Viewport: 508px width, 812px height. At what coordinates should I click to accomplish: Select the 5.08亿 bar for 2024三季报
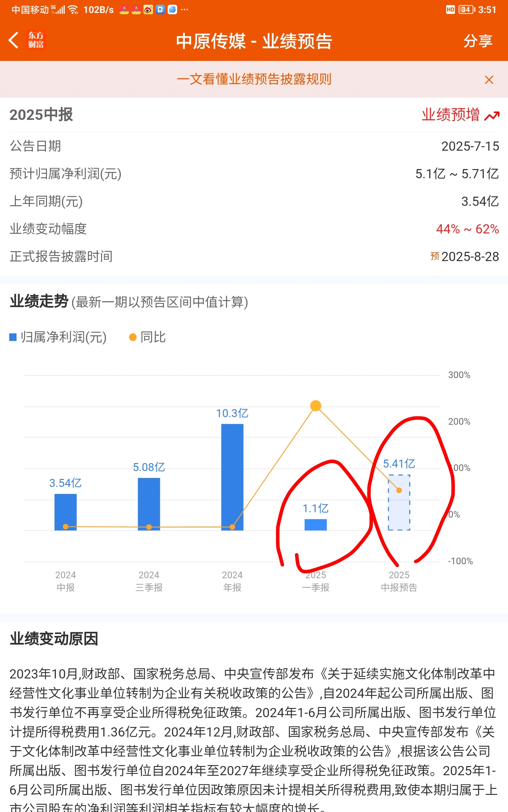coord(149,504)
